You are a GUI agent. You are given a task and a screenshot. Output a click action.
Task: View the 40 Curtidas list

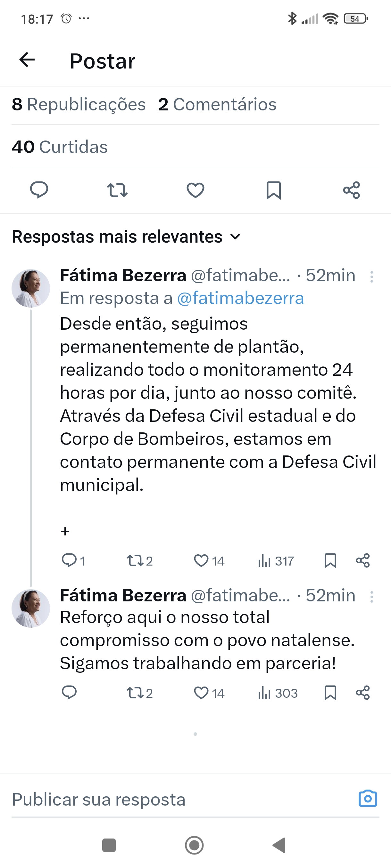tap(60, 147)
